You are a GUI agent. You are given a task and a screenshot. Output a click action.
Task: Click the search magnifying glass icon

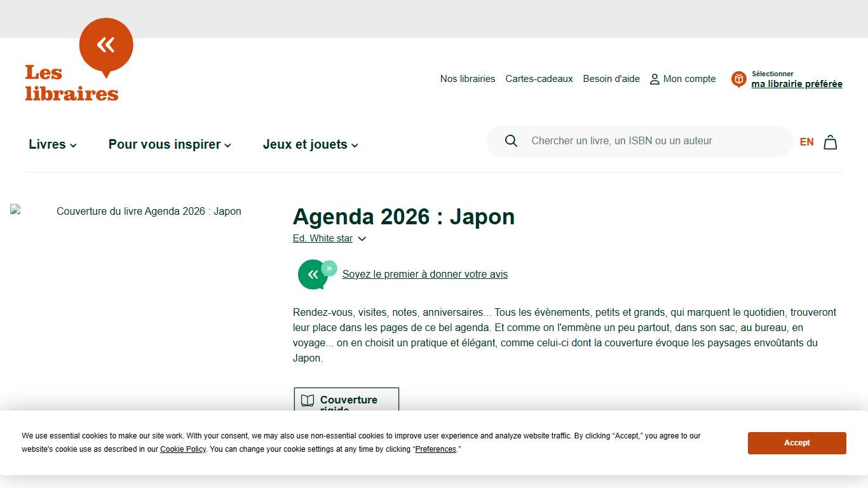click(x=511, y=140)
